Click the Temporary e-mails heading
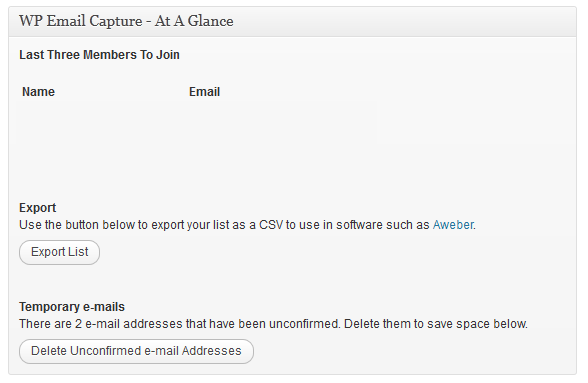 pos(72,307)
